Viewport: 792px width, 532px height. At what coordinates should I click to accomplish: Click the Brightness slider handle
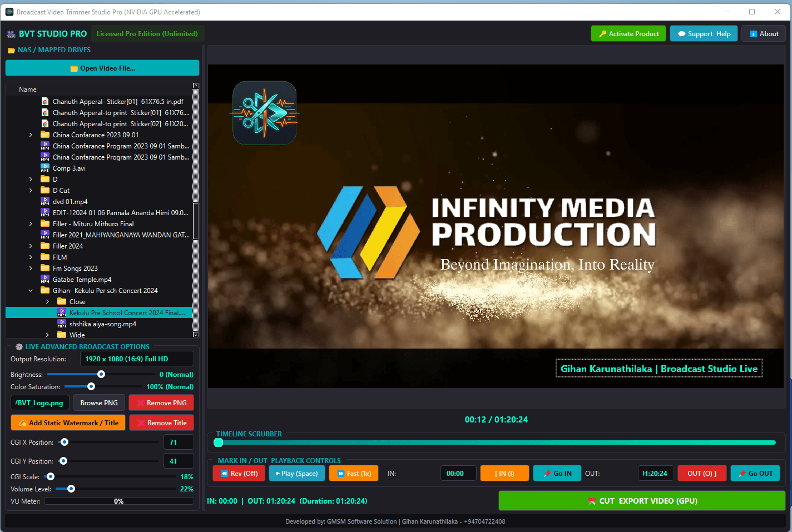click(x=101, y=375)
